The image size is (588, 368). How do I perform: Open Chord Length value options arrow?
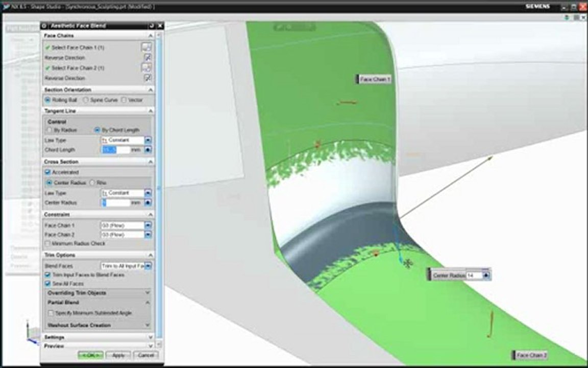148,150
